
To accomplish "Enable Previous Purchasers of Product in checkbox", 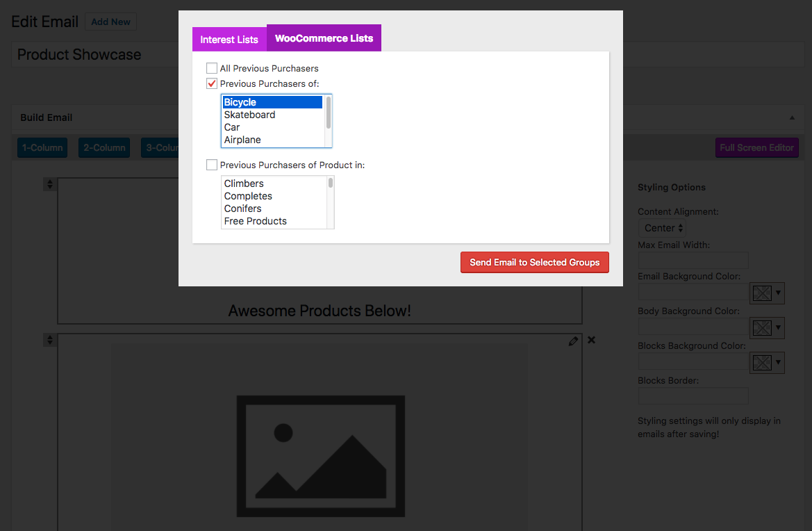I will click(x=212, y=165).
